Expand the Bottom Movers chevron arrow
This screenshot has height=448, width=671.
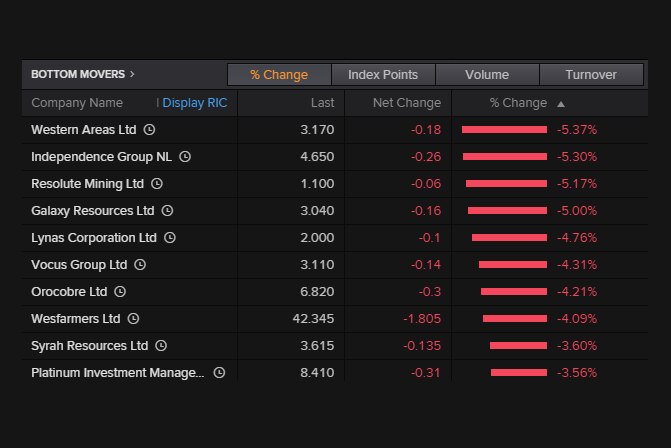coord(132,74)
